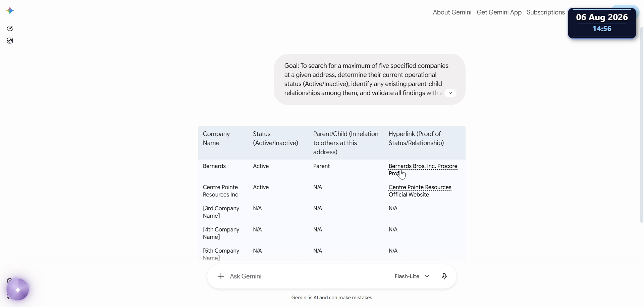Click the Bernards company name cell
644x307 pixels.
point(214,166)
